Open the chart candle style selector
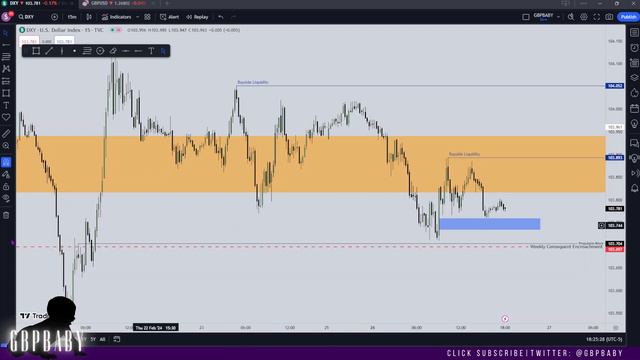Image resolution: width=640 pixels, height=360 pixels. click(x=89, y=17)
